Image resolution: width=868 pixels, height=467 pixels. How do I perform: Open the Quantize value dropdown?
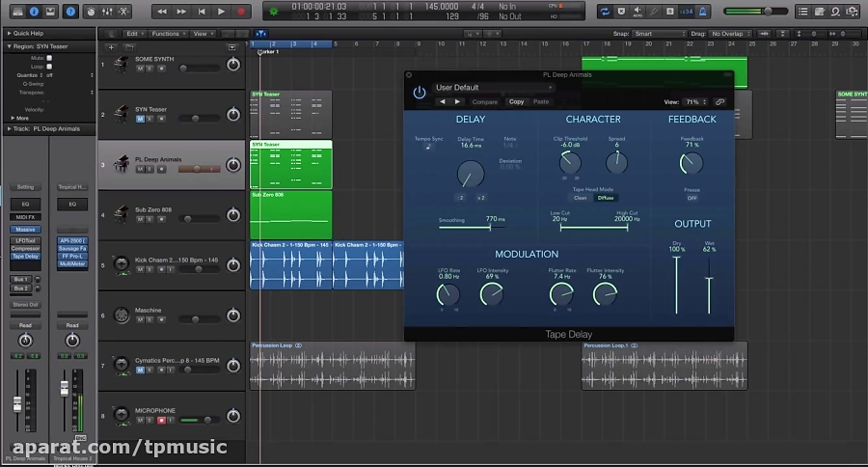point(69,75)
